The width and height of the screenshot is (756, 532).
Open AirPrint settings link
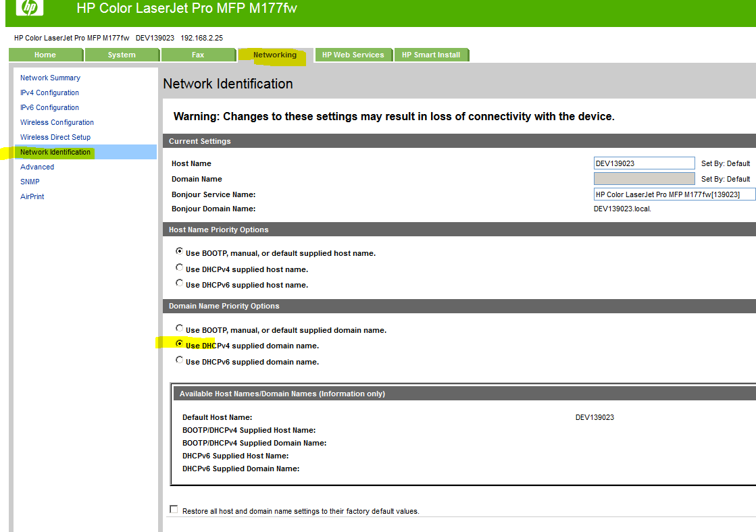pyautogui.click(x=32, y=196)
